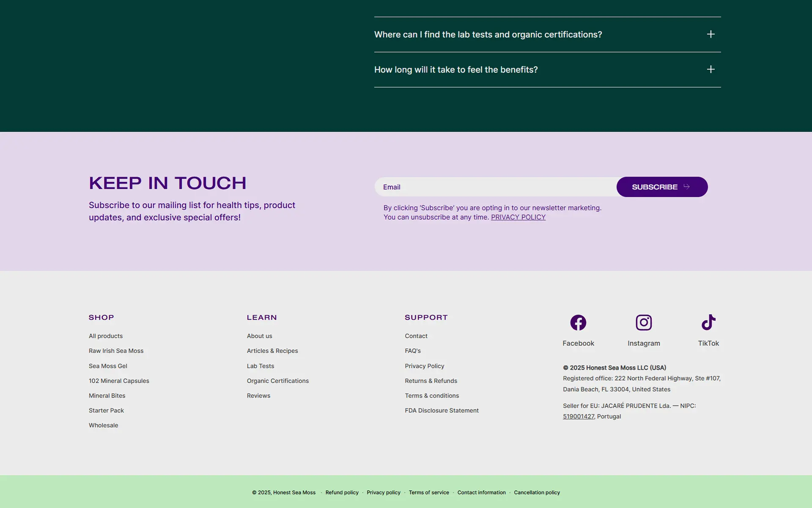Go to All products
The height and width of the screenshot is (508, 812).
pos(106,336)
